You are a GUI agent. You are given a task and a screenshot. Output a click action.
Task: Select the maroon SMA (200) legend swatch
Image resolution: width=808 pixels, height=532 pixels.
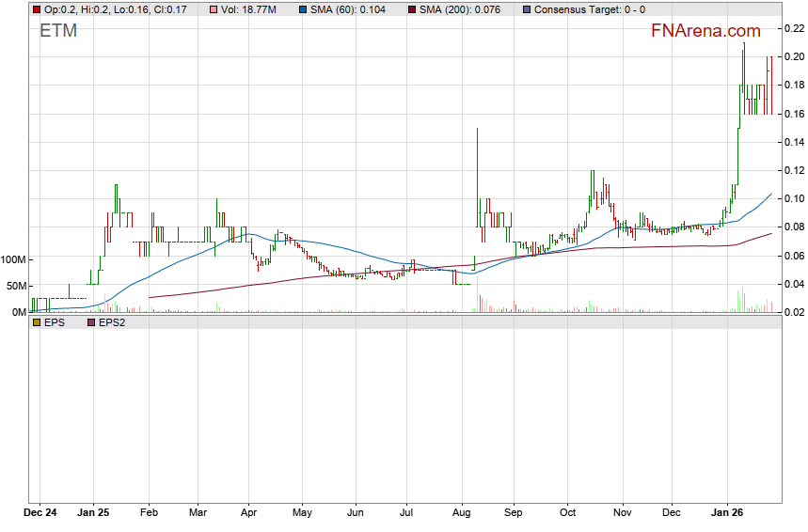click(415, 9)
